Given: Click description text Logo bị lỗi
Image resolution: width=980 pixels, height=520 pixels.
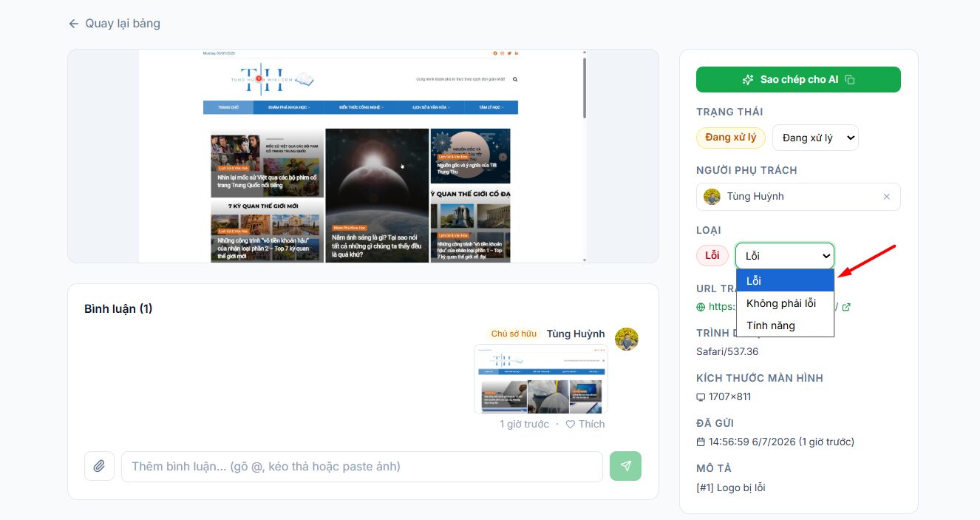Looking at the screenshot, I should tap(740, 487).
